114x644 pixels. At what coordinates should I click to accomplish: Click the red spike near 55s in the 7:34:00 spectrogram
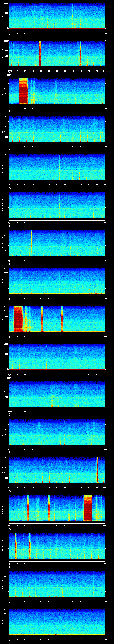point(97,470)
